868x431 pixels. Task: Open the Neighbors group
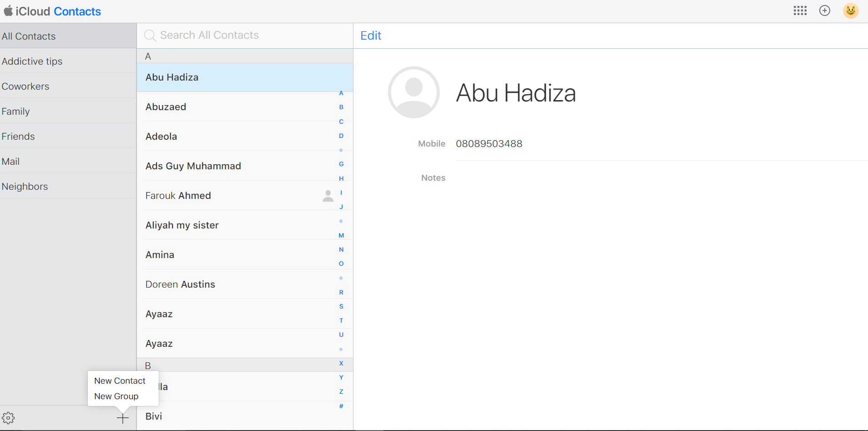(x=25, y=187)
